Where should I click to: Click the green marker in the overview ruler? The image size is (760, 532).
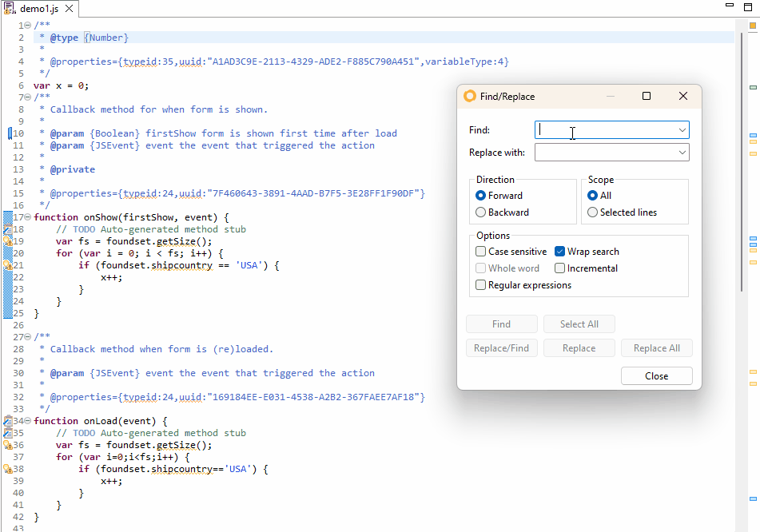(753, 88)
